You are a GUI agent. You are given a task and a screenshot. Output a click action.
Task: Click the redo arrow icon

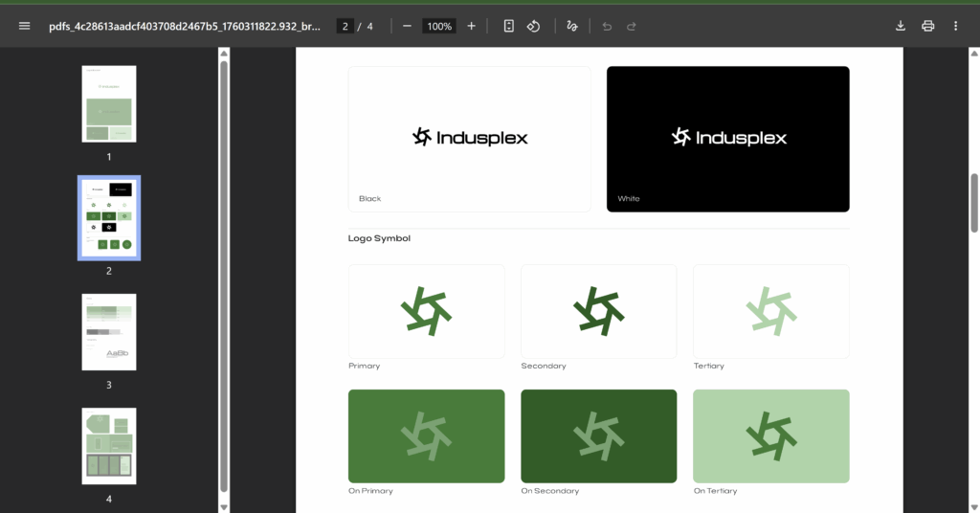click(632, 26)
